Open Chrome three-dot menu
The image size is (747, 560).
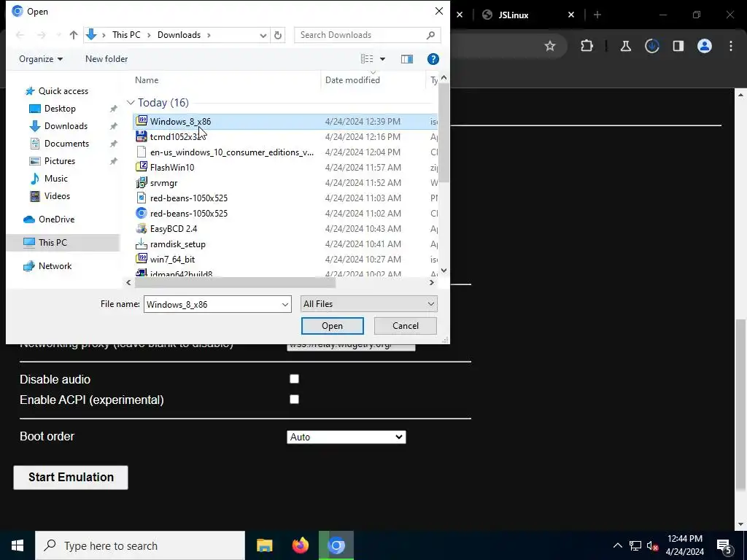click(x=731, y=46)
